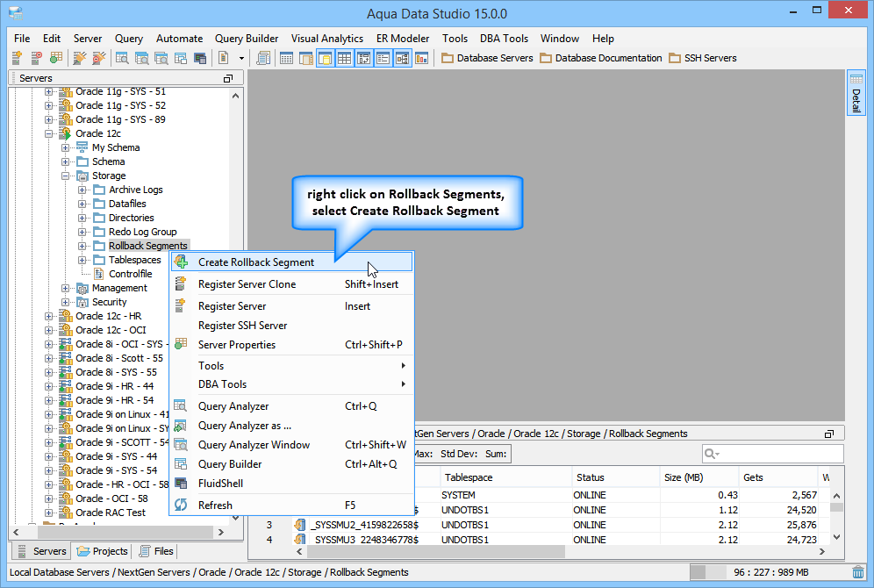Image resolution: width=874 pixels, height=588 pixels.
Task: Choose Register Server Clone from context menu
Action: 291,284
